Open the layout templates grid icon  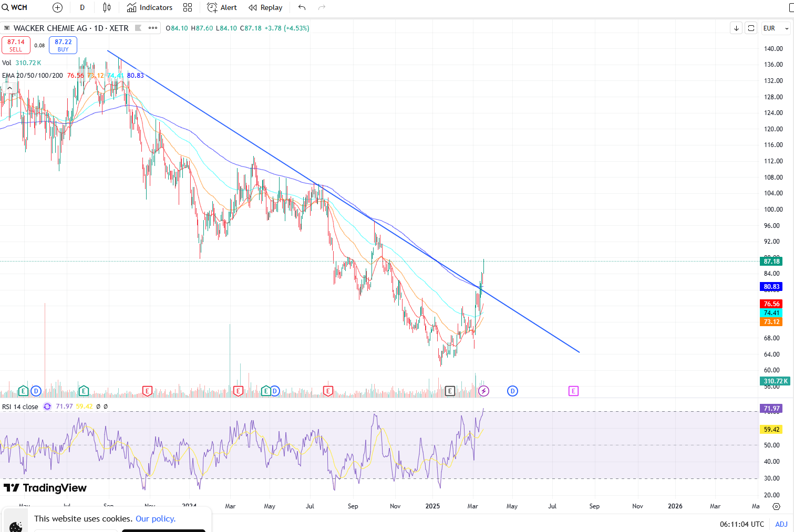(188, 7)
